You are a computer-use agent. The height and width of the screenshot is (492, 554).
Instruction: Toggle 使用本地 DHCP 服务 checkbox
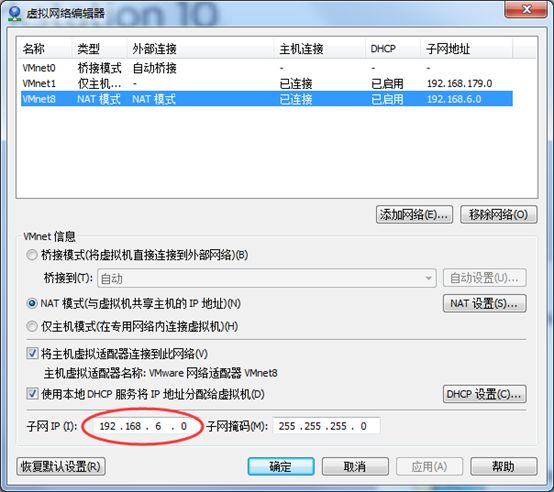click(33, 393)
